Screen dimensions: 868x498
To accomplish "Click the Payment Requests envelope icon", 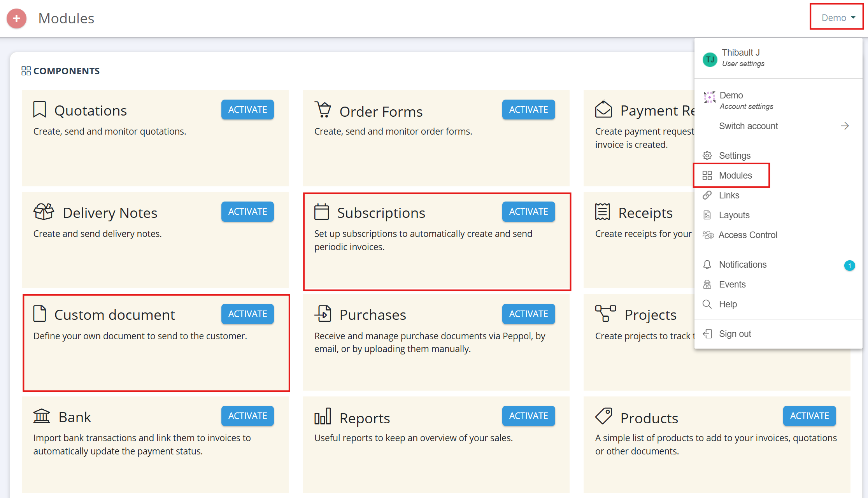I will pyautogui.click(x=603, y=109).
